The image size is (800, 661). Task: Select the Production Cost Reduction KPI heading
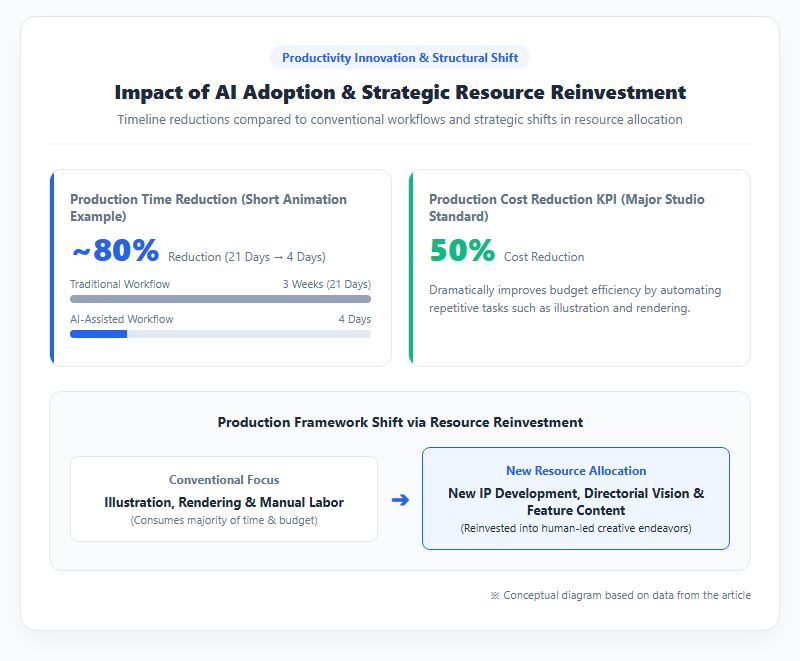pos(567,208)
